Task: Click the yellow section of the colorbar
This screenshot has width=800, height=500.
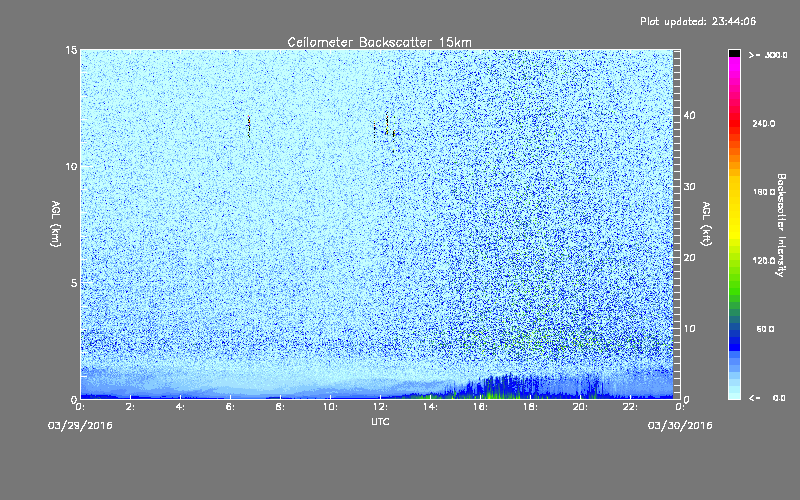Action: [x=734, y=209]
